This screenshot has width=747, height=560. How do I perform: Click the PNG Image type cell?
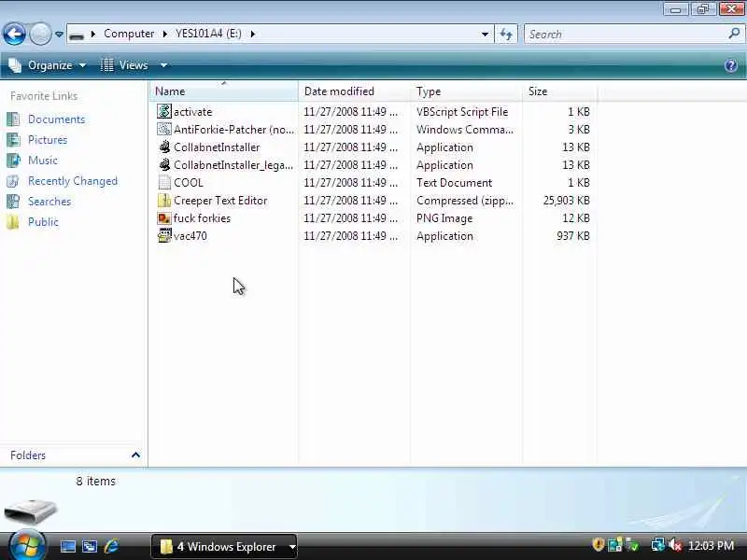(444, 218)
